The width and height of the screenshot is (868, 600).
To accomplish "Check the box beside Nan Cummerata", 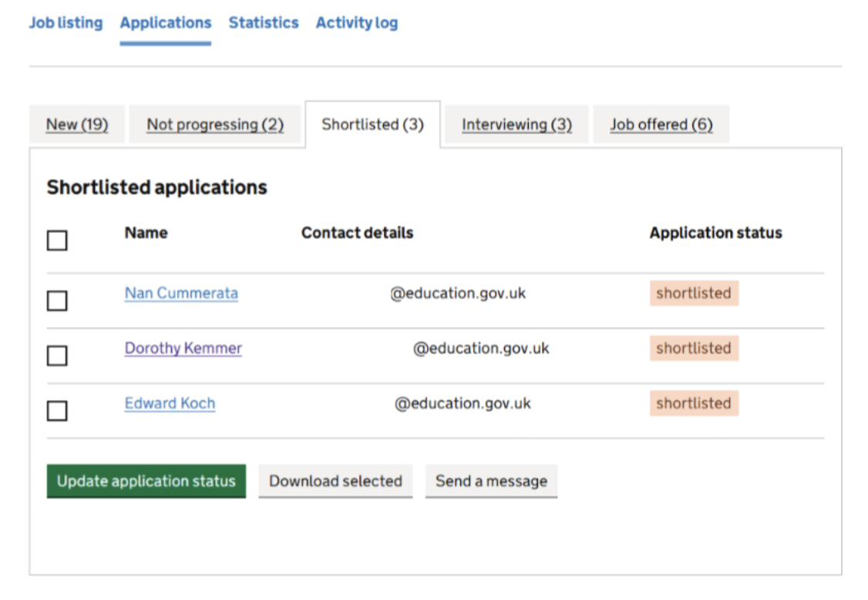I will 57,301.
